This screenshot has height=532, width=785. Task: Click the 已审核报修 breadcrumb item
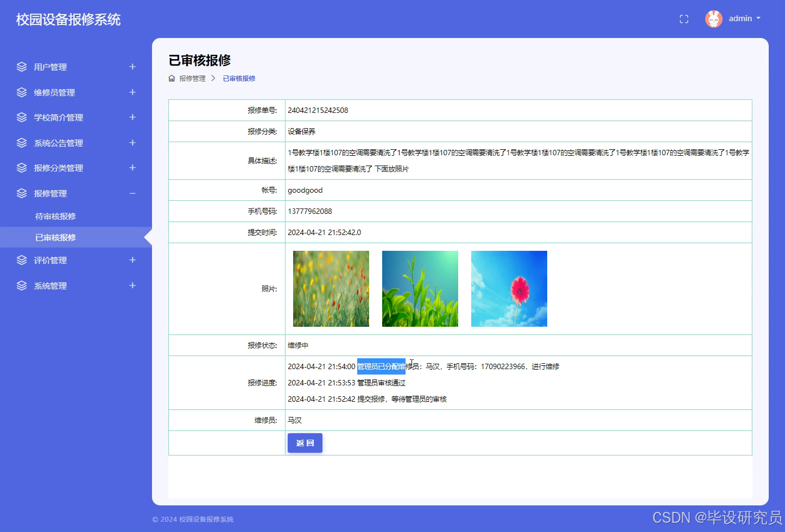pos(239,78)
